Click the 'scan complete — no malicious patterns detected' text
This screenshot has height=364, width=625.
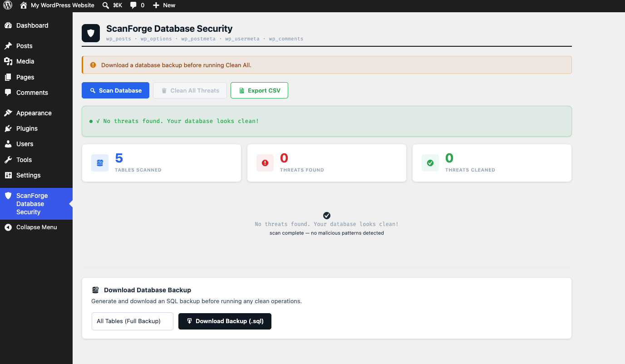(x=327, y=233)
